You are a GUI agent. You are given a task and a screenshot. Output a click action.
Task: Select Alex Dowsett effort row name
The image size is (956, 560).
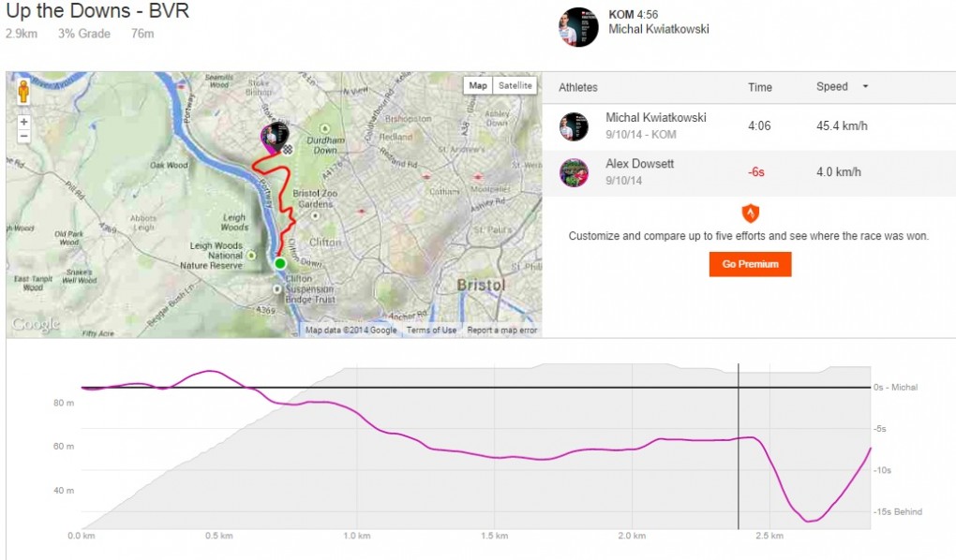point(639,164)
